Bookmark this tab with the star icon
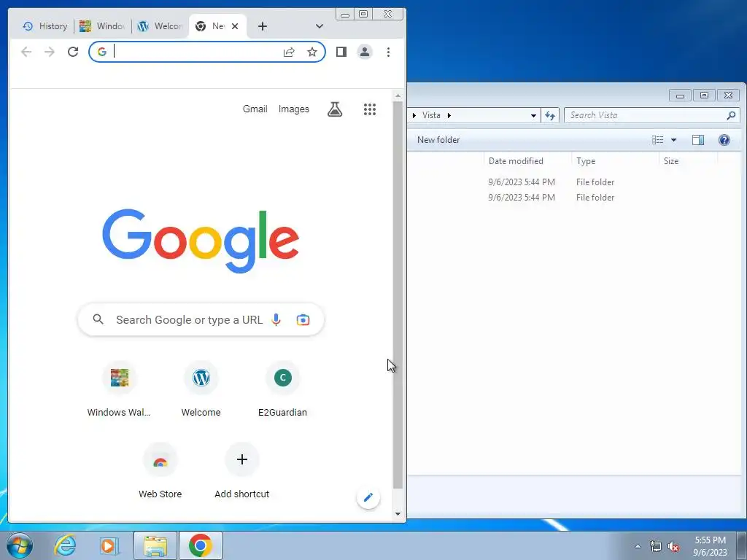Image resolution: width=747 pixels, height=560 pixels. pos(312,52)
